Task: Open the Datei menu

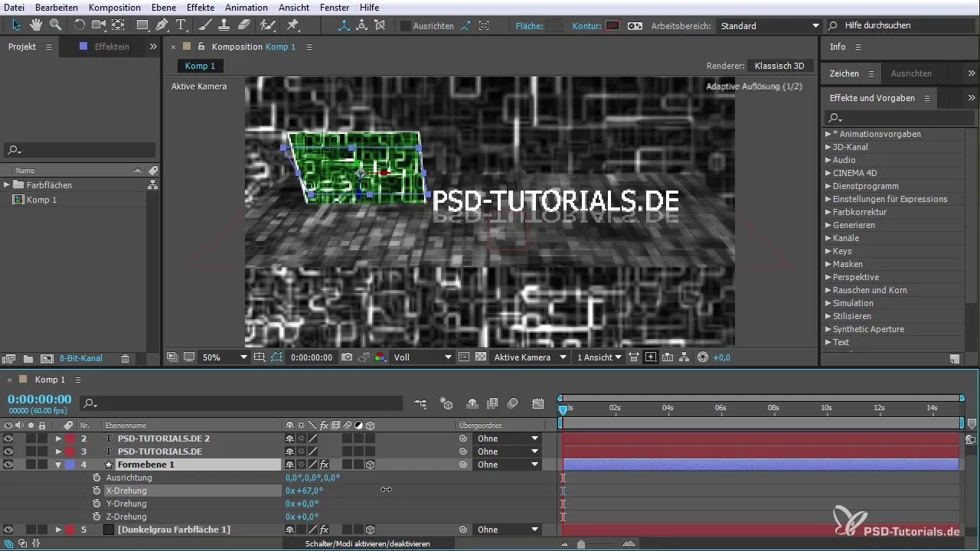Action: 14,7
